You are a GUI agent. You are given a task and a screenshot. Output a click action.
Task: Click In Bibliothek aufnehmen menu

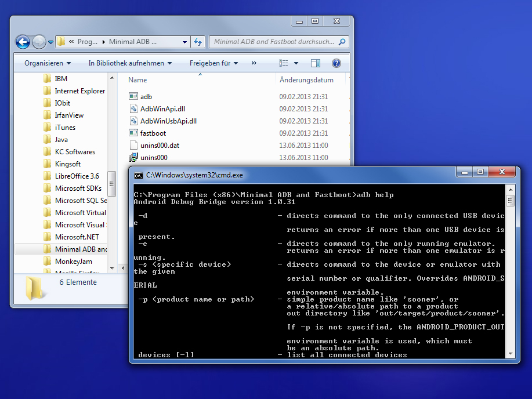(x=130, y=63)
